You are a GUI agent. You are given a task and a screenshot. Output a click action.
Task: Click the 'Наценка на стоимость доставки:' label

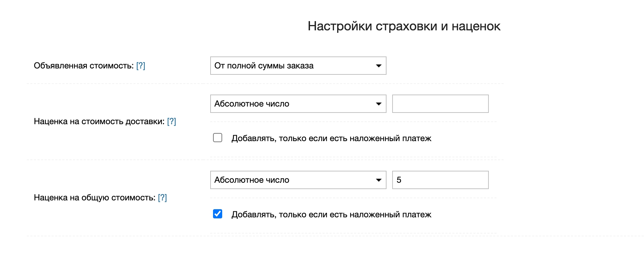(99, 121)
